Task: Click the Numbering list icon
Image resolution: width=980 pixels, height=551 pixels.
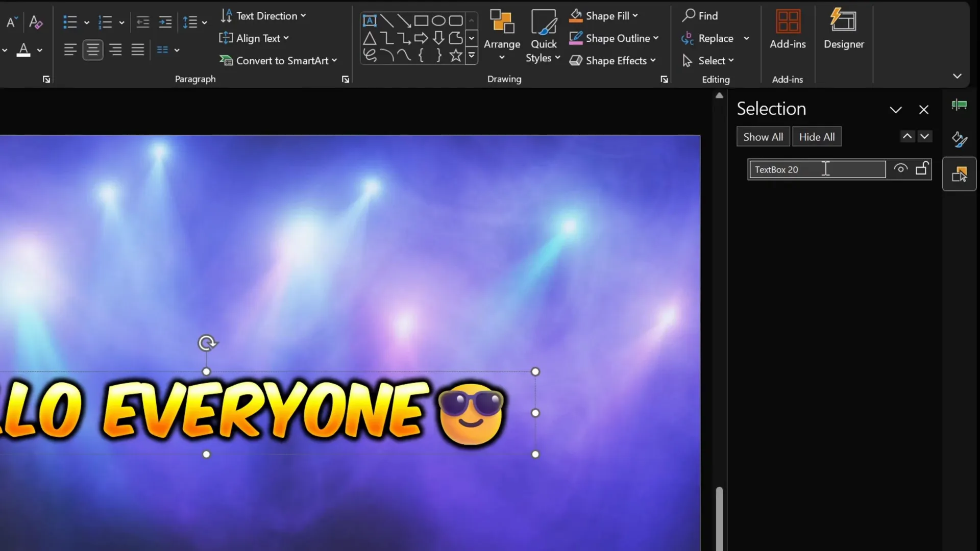Action: point(105,22)
